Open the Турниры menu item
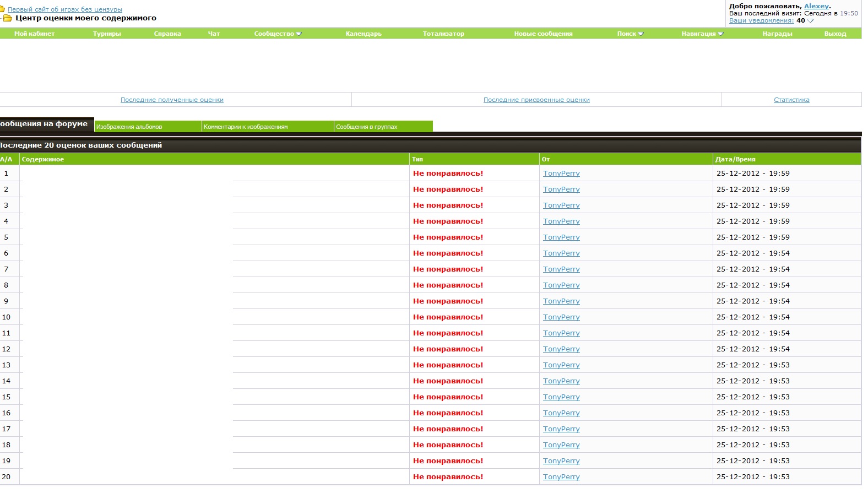Image resolution: width=868 pixels, height=493 pixels. [x=107, y=34]
